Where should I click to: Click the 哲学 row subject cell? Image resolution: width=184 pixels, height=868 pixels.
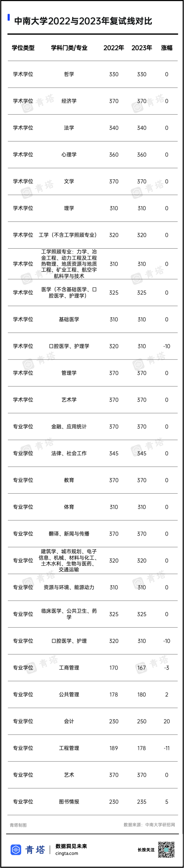point(69,74)
